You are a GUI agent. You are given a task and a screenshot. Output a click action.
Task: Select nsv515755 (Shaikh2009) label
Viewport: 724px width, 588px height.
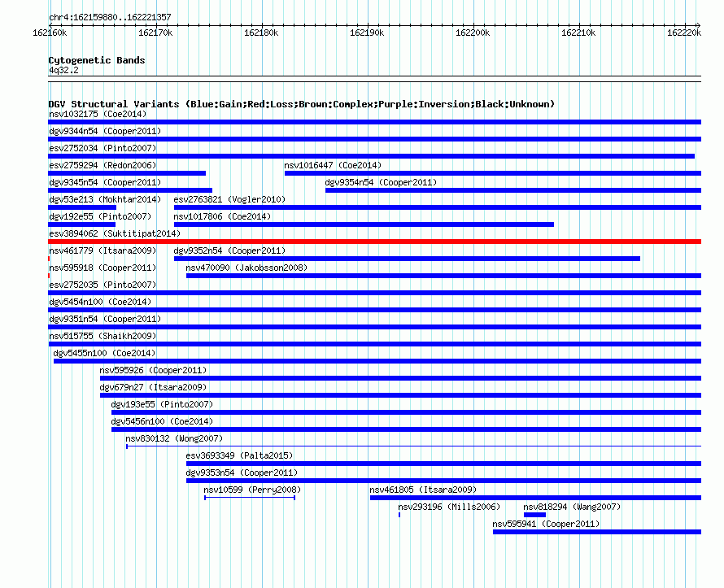point(102,336)
